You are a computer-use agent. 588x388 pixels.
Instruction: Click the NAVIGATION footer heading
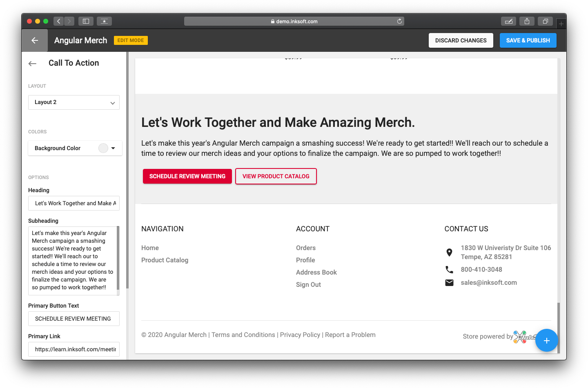point(163,229)
